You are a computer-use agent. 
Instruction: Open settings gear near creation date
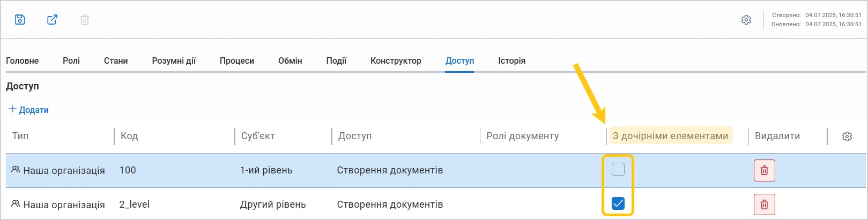(746, 20)
